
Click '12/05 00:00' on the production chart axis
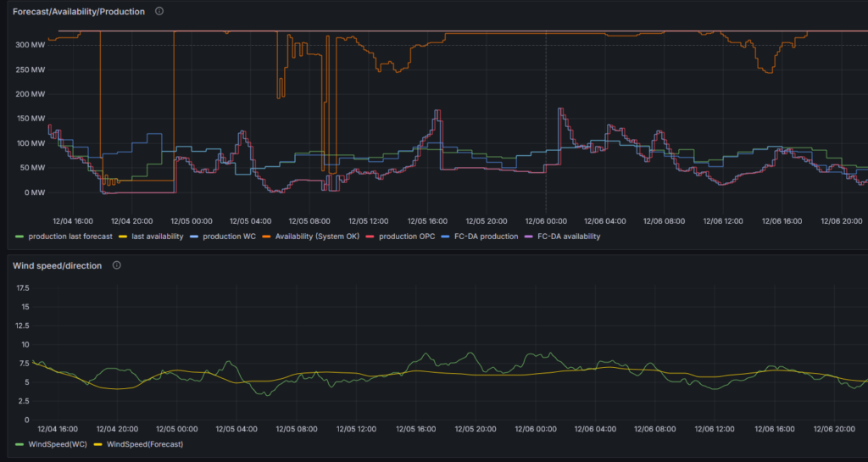click(x=192, y=220)
